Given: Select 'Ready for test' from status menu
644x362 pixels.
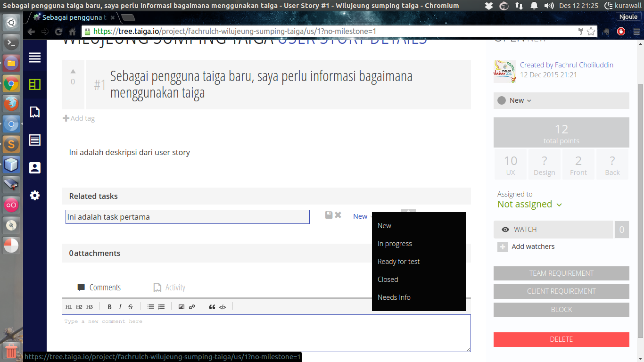Looking at the screenshot, I should click(x=398, y=261).
